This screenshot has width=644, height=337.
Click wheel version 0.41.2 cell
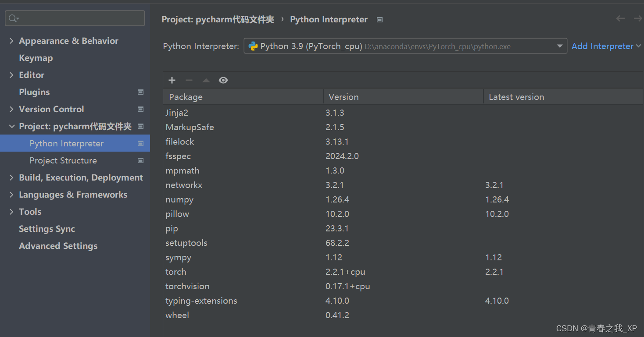coord(337,315)
